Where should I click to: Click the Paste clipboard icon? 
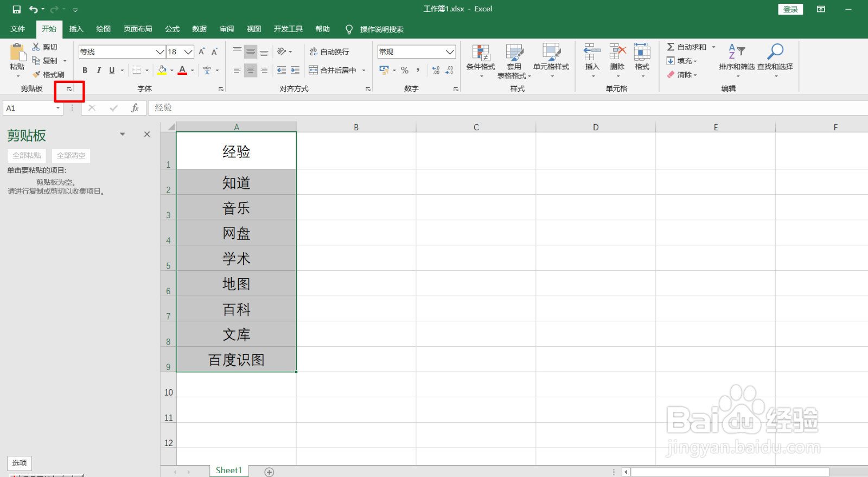click(17, 52)
